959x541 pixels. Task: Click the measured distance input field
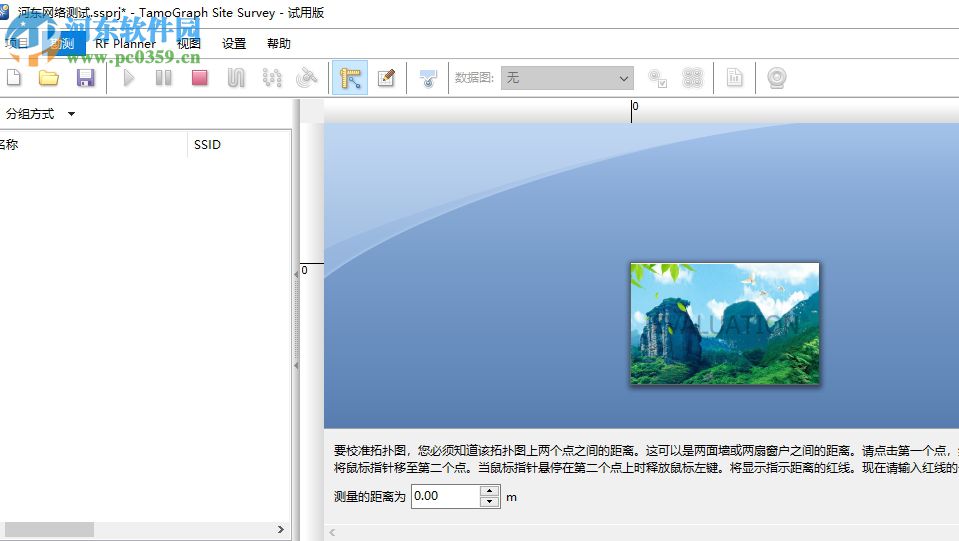pyautogui.click(x=446, y=496)
